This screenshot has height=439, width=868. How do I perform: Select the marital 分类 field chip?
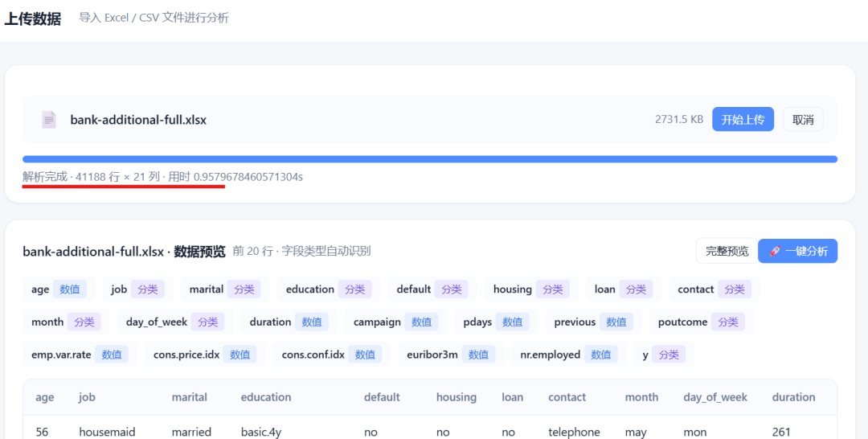(225, 289)
